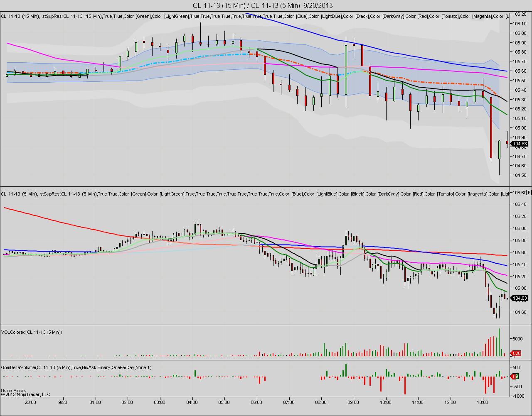Click the Using Binary status text

click(x=14, y=391)
